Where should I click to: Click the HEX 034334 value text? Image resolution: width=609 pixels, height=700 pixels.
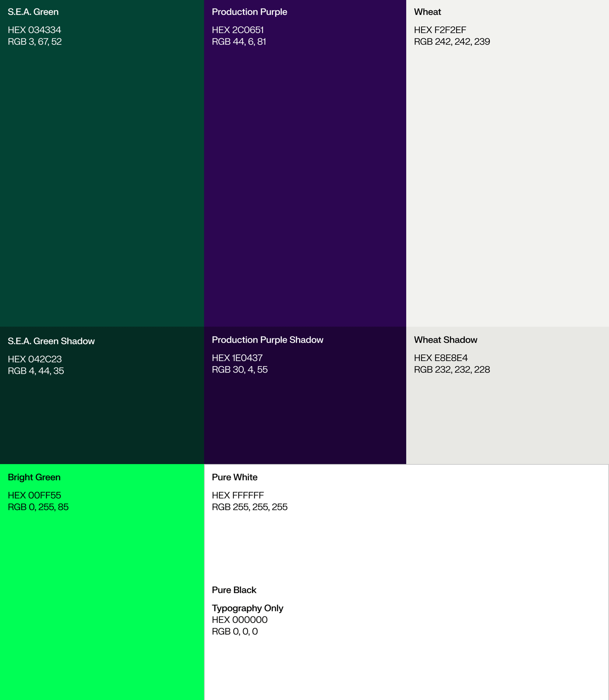34,30
